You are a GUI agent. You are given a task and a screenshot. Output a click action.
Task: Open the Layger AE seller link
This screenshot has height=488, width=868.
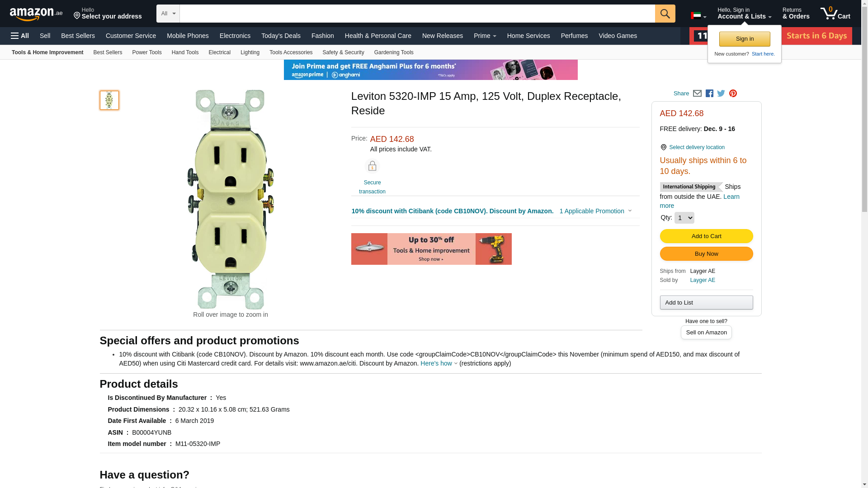pyautogui.click(x=703, y=280)
